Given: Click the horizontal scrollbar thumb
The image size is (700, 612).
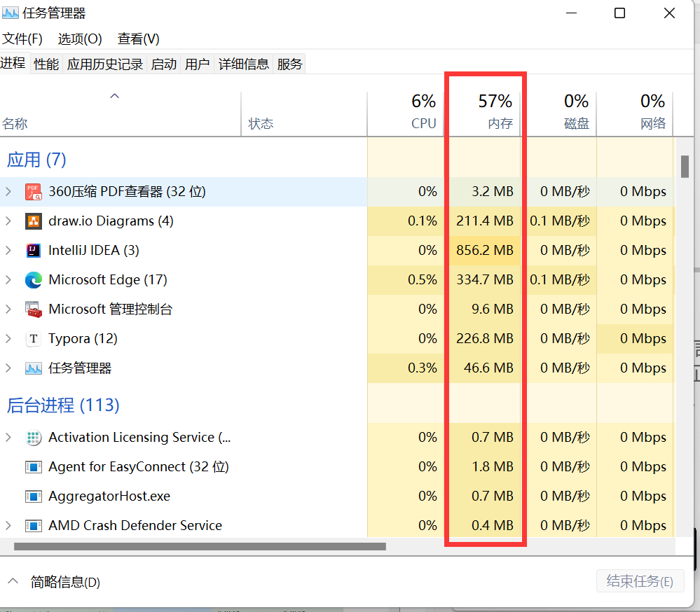Looking at the screenshot, I should pos(200,546).
